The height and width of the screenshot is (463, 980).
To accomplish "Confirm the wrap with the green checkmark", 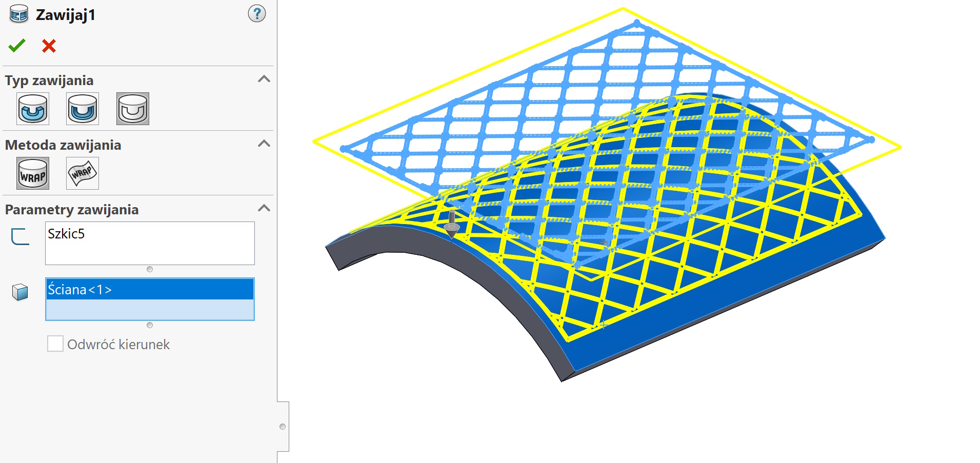I will 16,46.
